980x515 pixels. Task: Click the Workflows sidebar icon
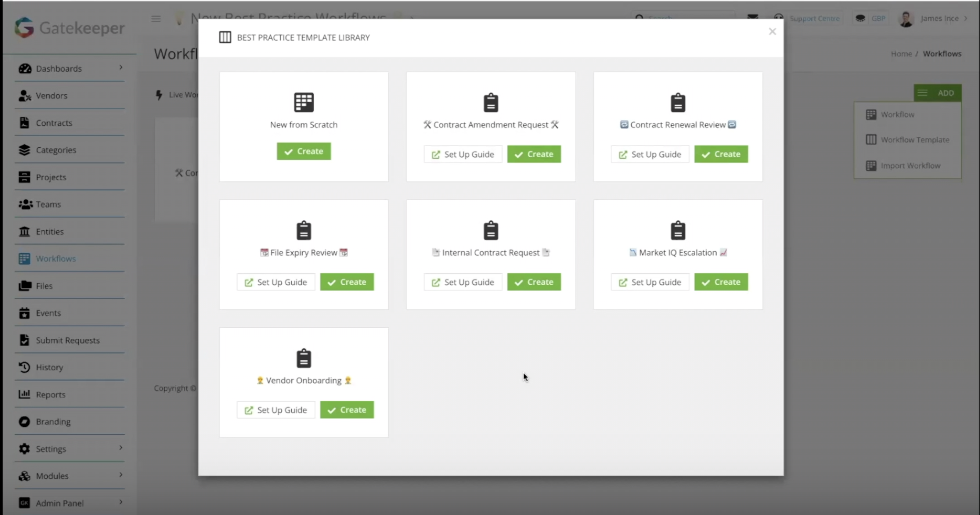25,258
